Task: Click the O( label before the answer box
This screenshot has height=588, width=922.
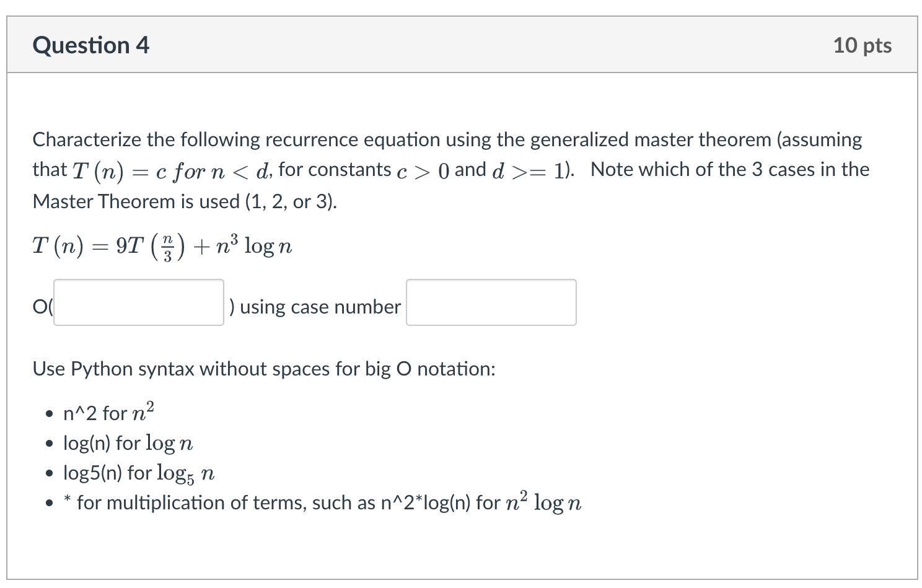Action: pos(40,306)
